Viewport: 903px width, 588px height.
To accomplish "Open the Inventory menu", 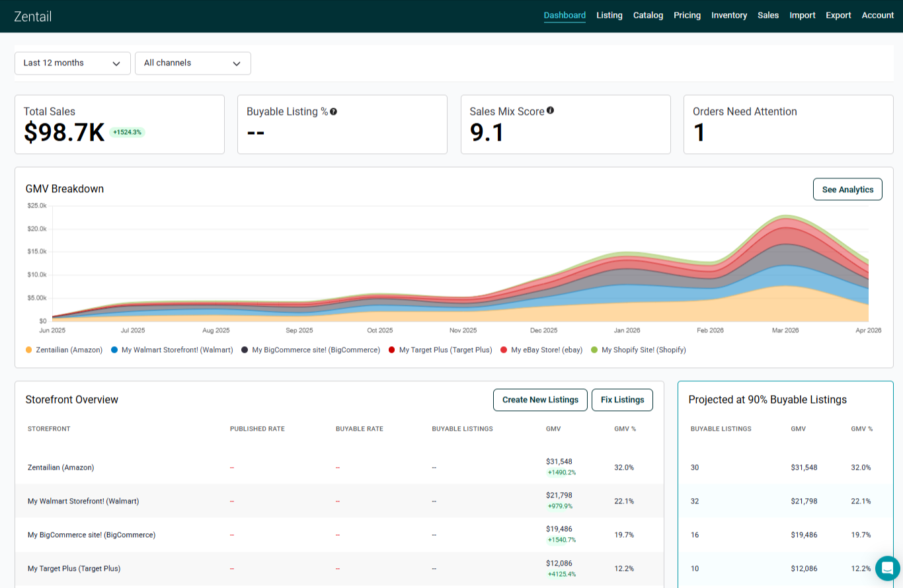I will 729,15.
